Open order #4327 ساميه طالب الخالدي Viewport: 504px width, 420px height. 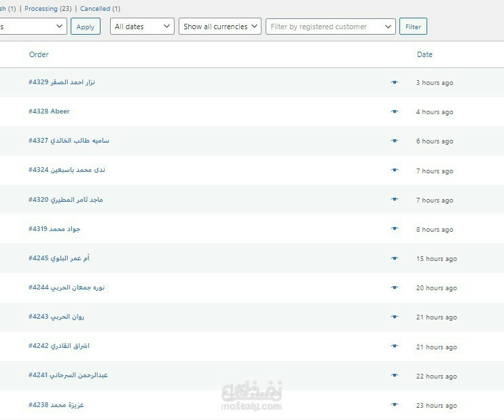pyautogui.click(x=69, y=141)
